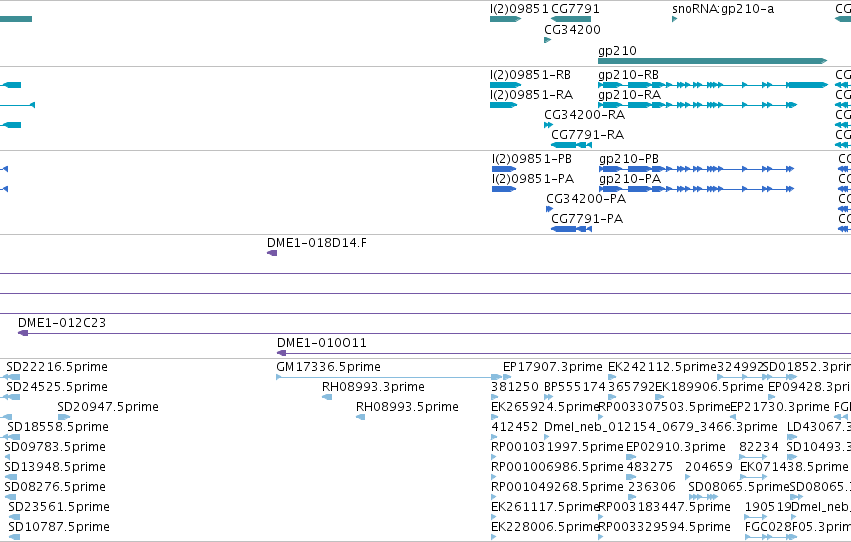Image resolution: width=851 pixels, height=542 pixels.
Task: Click the 236306 feature label
Action: coord(652,487)
